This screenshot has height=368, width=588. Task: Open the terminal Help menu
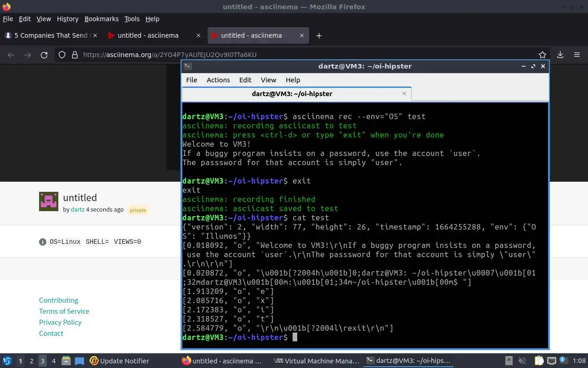pyautogui.click(x=293, y=80)
